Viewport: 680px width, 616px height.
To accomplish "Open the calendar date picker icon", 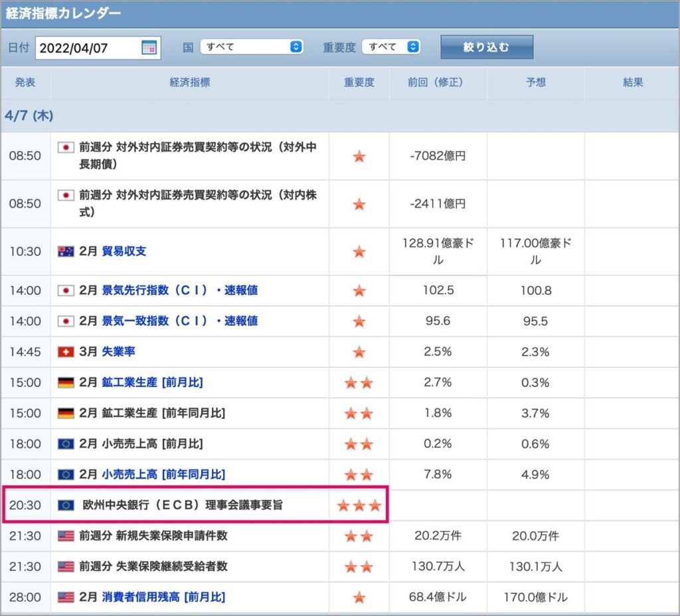I will pyautogui.click(x=149, y=47).
